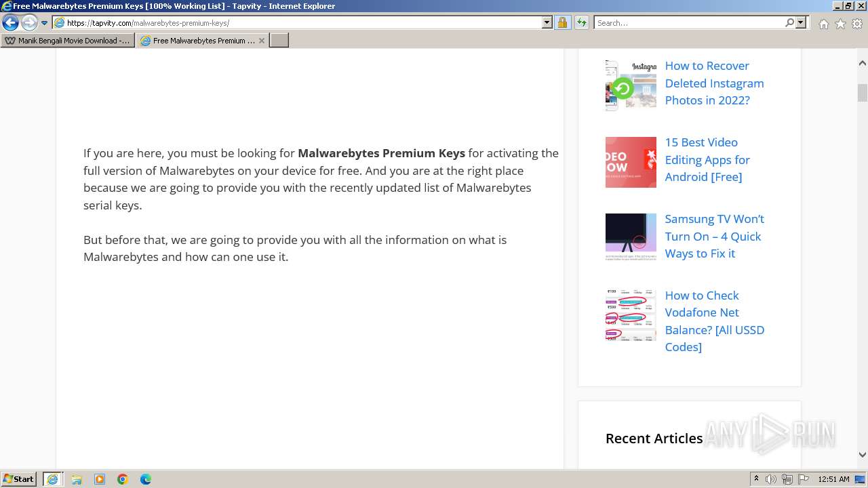The height and width of the screenshot is (488, 868).
Task: Select the Free Malwarebytes Premium tab
Action: [202, 41]
